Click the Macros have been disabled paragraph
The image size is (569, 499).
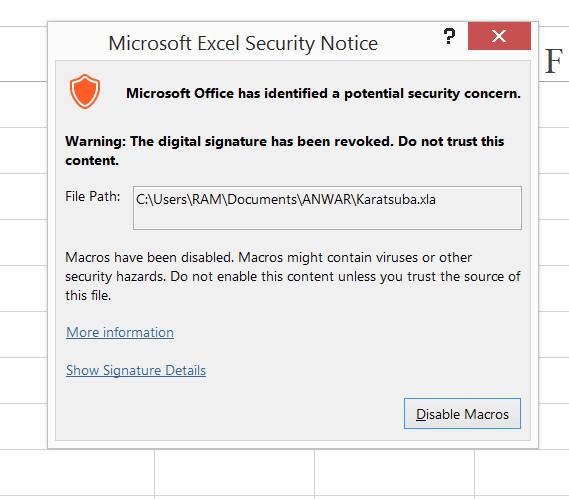(293, 276)
